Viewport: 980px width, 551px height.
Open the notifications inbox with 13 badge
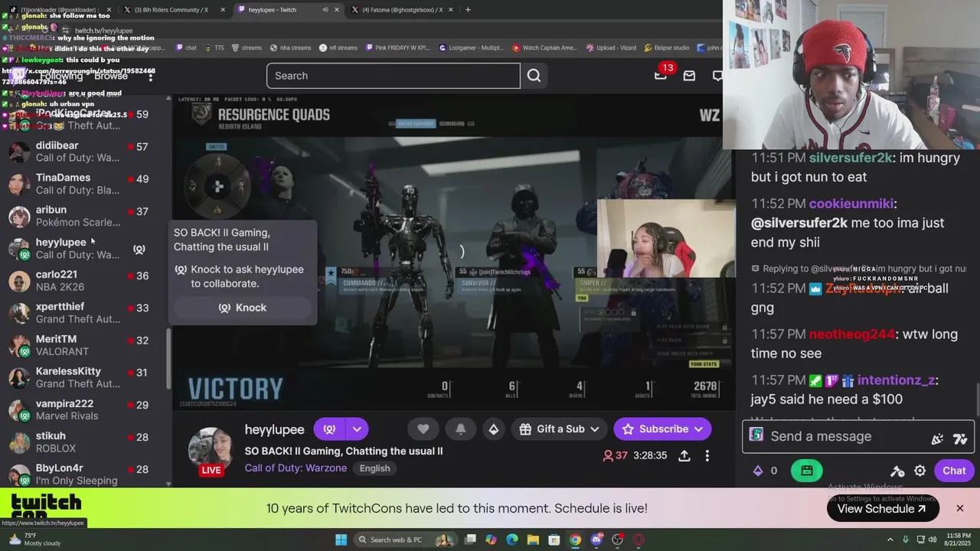(x=661, y=75)
